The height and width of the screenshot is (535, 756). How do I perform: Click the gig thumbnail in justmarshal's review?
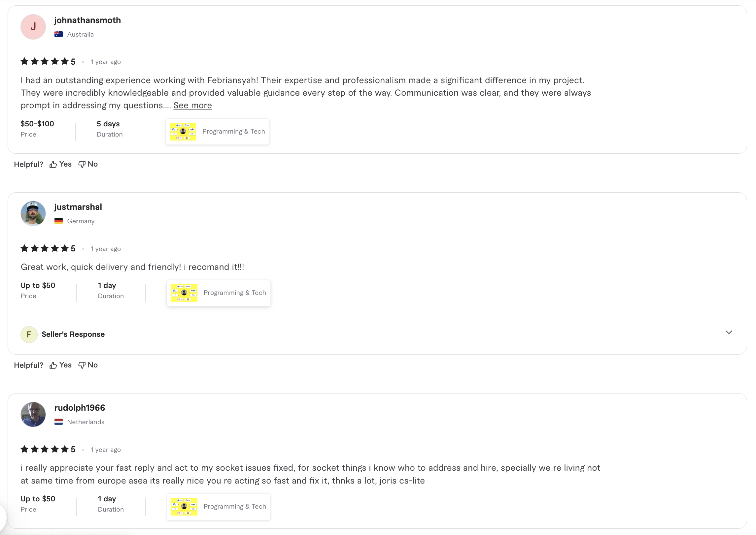184,293
